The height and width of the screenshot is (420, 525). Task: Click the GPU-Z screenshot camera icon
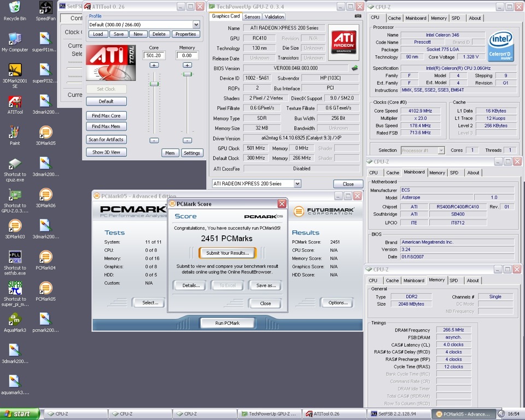click(x=358, y=16)
